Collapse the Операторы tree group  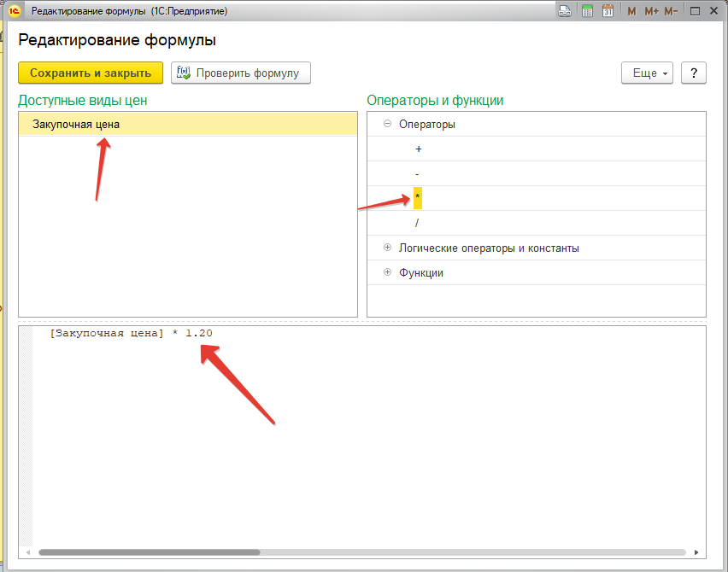387,124
